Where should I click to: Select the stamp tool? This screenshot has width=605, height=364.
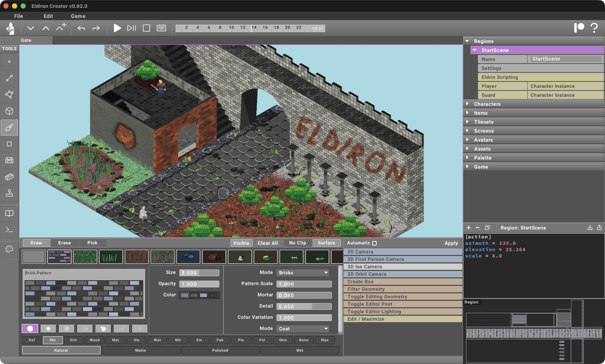(x=9, y=193)
